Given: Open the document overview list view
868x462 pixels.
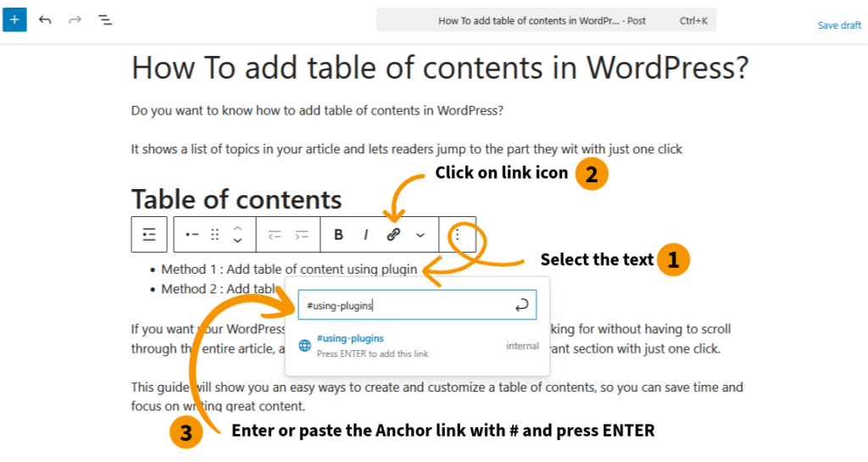Looking at the screenshot, I should 105,19.
